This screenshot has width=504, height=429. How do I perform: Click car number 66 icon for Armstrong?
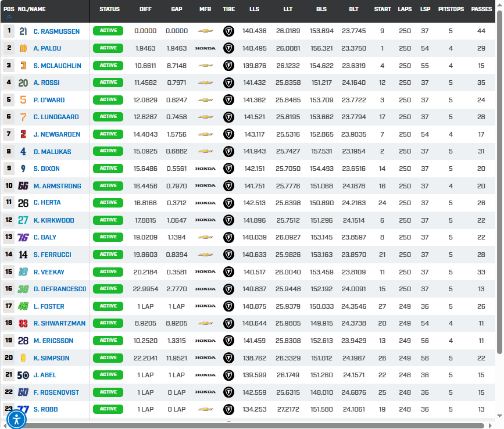click(x=23, y=186)
